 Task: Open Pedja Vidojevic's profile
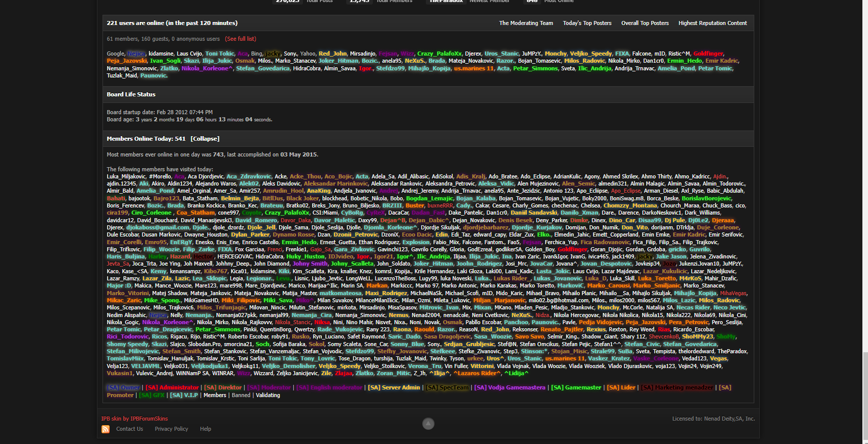(600, 322)
